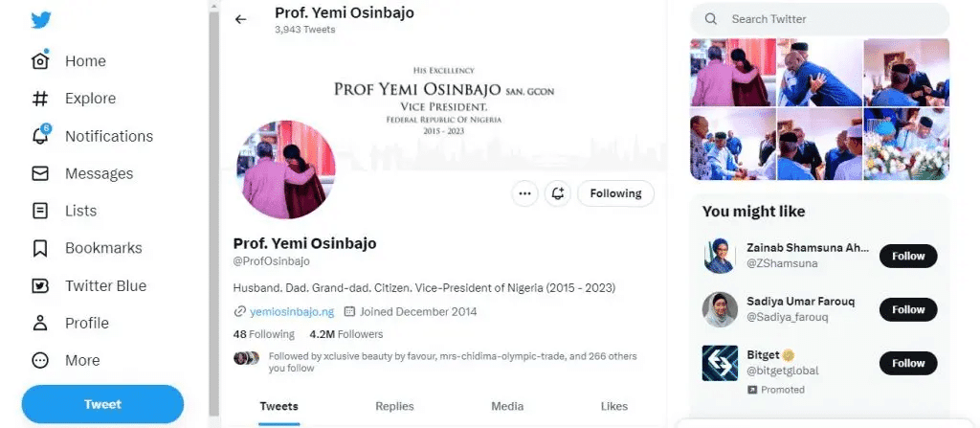
Task: Switch to the Replies tab
Action: pyautogui.click(x=394, y=406)
